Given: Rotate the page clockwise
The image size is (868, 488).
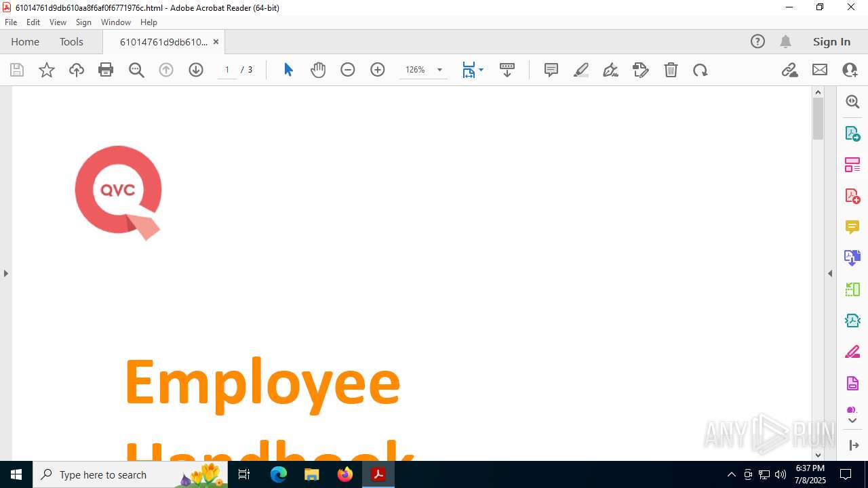Looking at the screenshot, I should click(701, 70).
